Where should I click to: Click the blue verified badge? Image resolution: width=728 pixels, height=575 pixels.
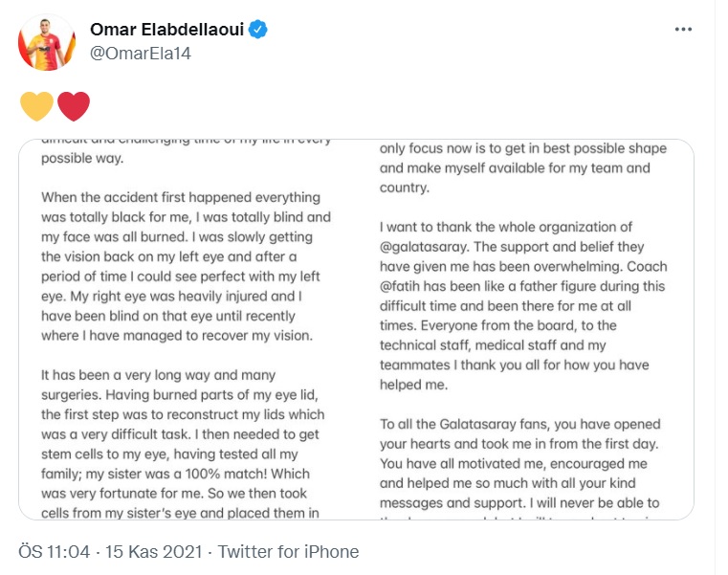tap(259, 30)
